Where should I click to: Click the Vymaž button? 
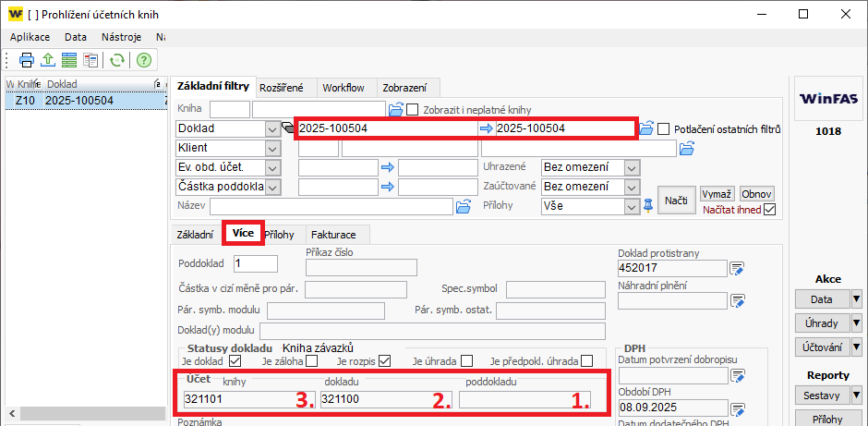click(717, 194)
